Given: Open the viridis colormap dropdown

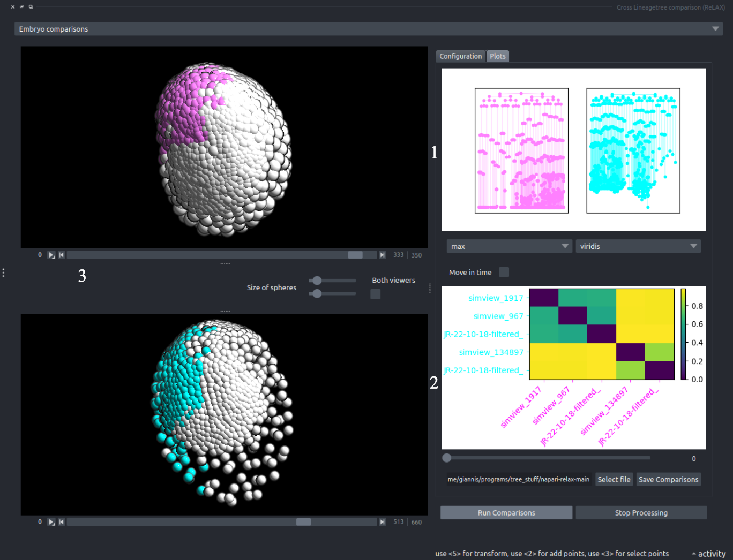Looking at the screenshot, I should point(638,246).
